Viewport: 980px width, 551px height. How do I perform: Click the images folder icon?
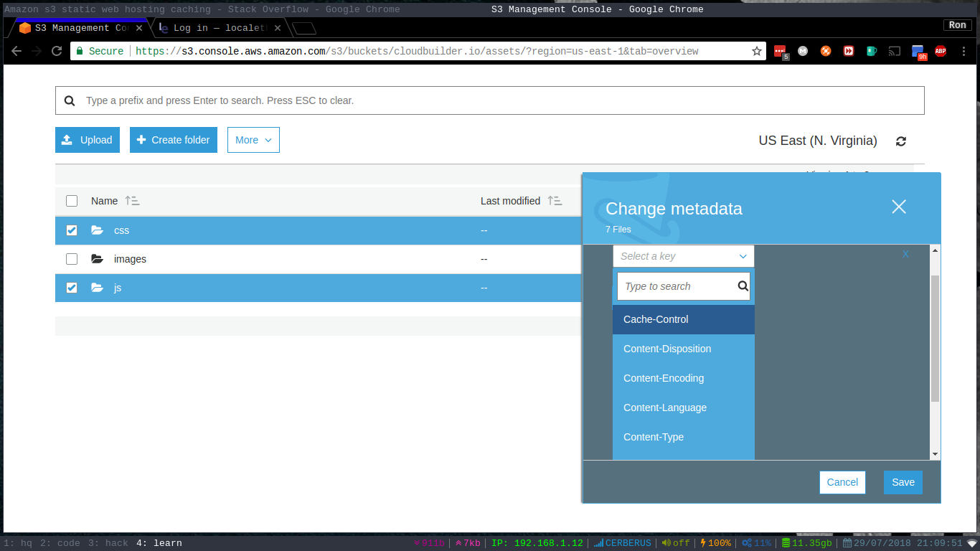point(97,259)
